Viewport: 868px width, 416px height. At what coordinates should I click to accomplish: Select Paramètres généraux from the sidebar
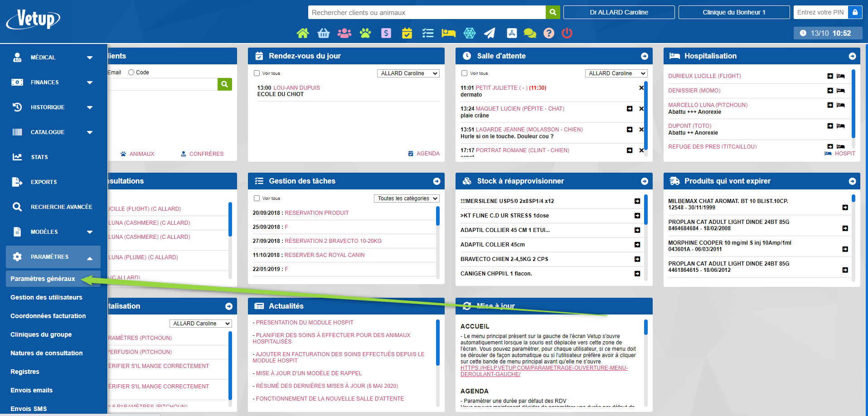(x=42, y=278)
